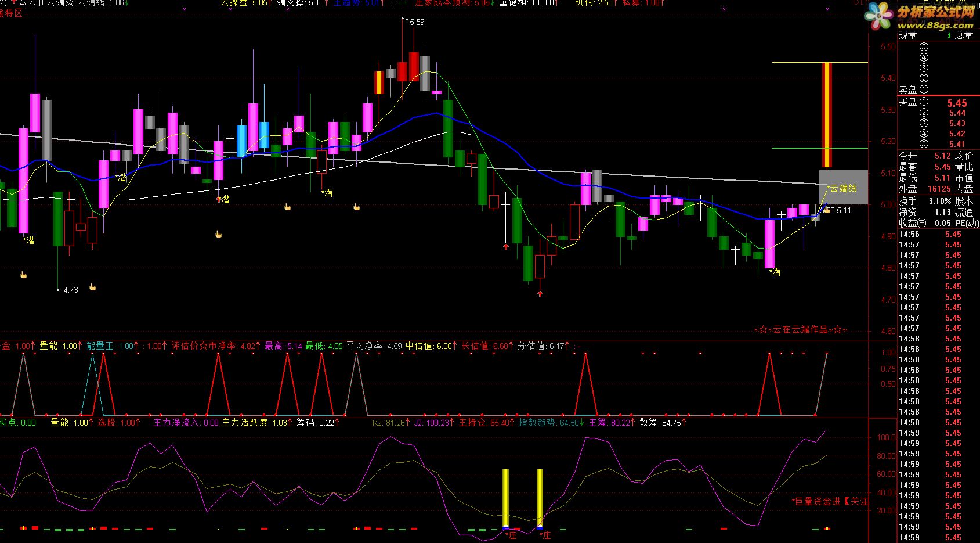
Task: Click the 5.50 price axis label
Action: pos(888,47)
